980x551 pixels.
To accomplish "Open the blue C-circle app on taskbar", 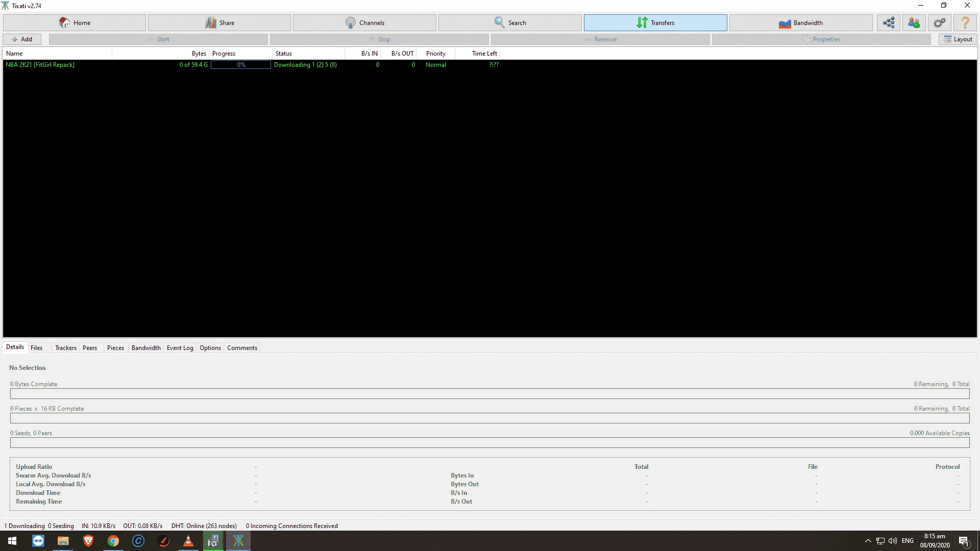I will [x=138, y=541].
